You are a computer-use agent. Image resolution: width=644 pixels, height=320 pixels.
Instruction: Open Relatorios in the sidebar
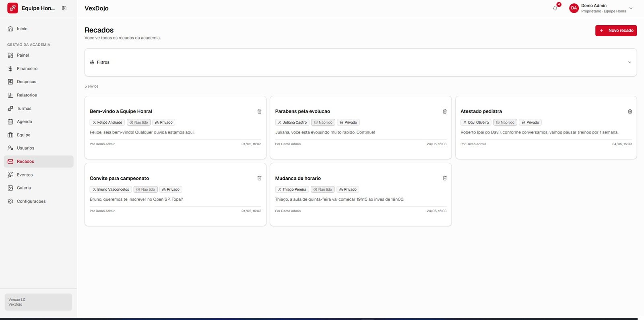click(x=39, y=95)
